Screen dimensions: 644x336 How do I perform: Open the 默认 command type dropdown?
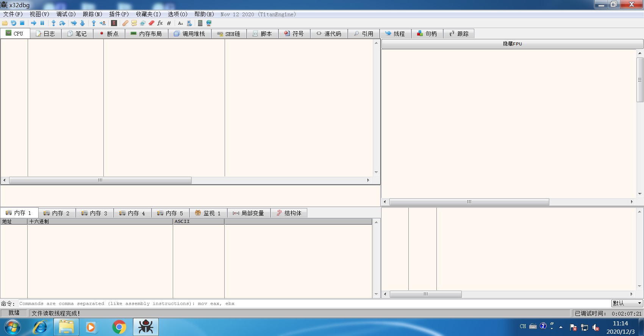pos(627,303)
